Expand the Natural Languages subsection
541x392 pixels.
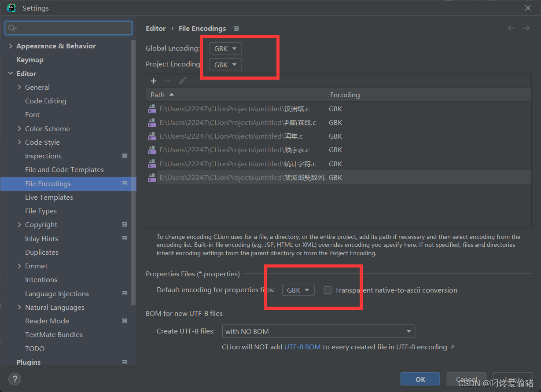click(19, 307)
